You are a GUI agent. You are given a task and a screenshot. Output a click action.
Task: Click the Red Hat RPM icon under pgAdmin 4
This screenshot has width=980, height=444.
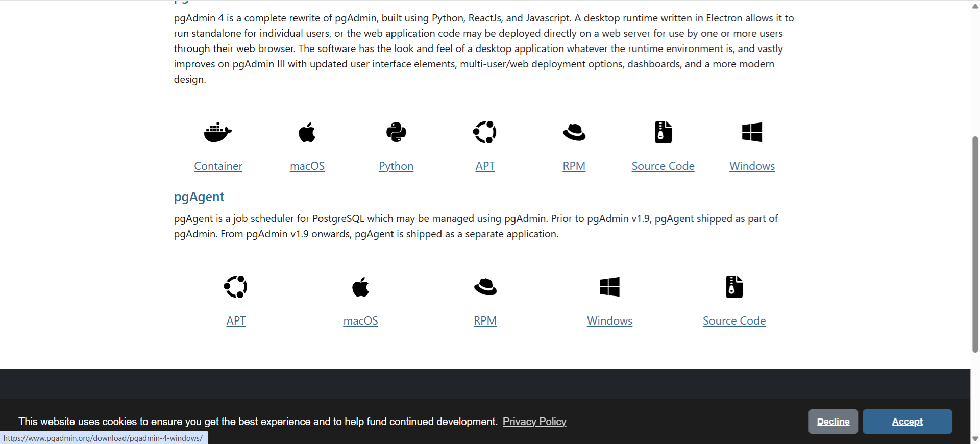point(574,132)
